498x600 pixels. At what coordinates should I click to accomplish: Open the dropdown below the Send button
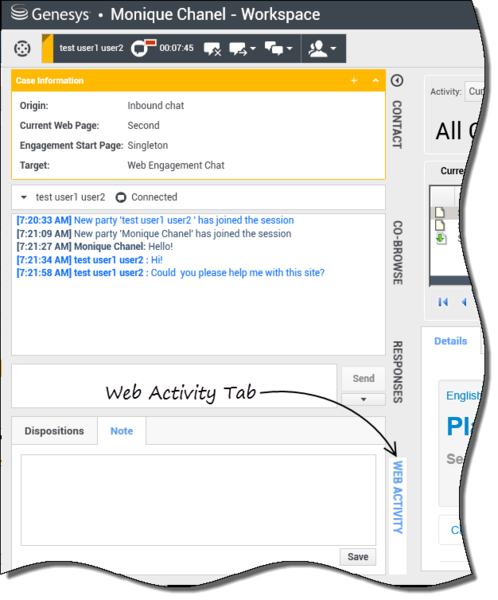click(363, 399)
